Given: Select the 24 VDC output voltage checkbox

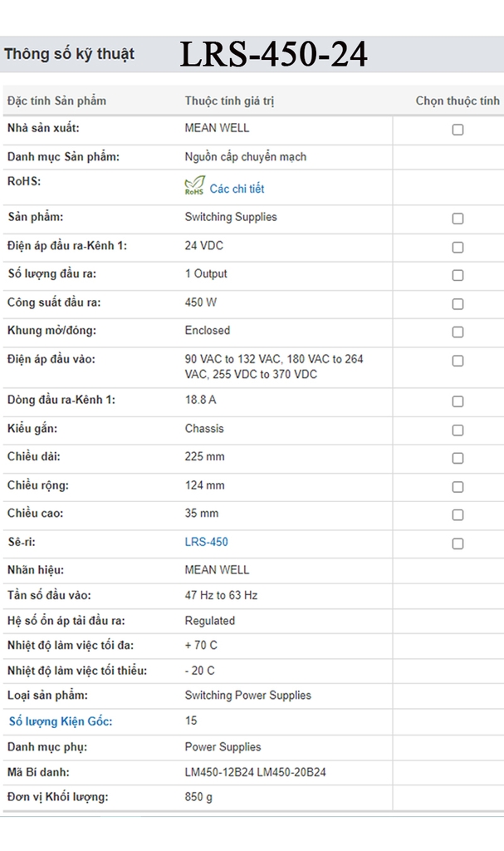Looking at the screenshot, I should [458, 248].
